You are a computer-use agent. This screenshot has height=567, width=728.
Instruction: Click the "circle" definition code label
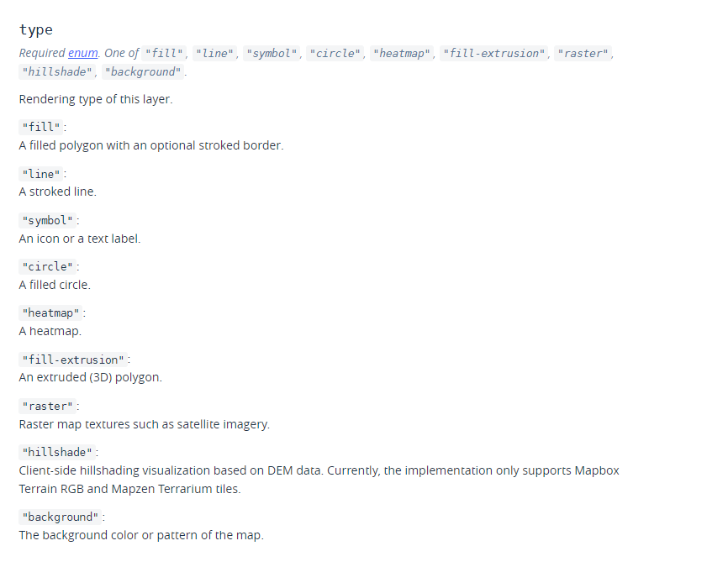click(x=47, y=267)
